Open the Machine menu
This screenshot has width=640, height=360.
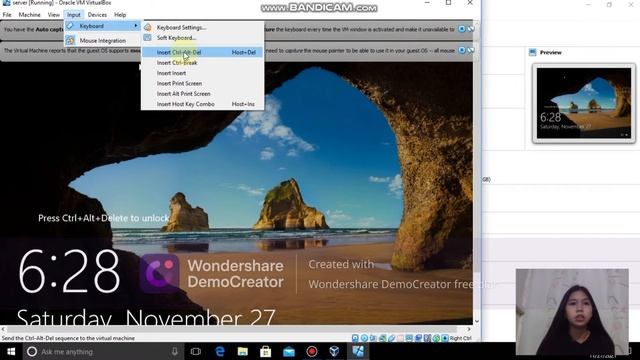[x=29, y=15]
